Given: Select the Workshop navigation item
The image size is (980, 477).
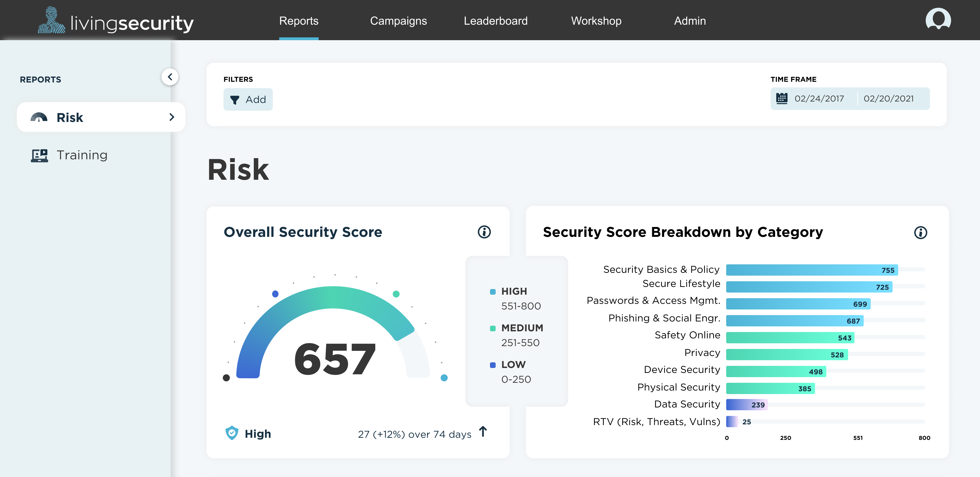Looking at the screenshot, I should pyautogui.click(x=596, y=21).
